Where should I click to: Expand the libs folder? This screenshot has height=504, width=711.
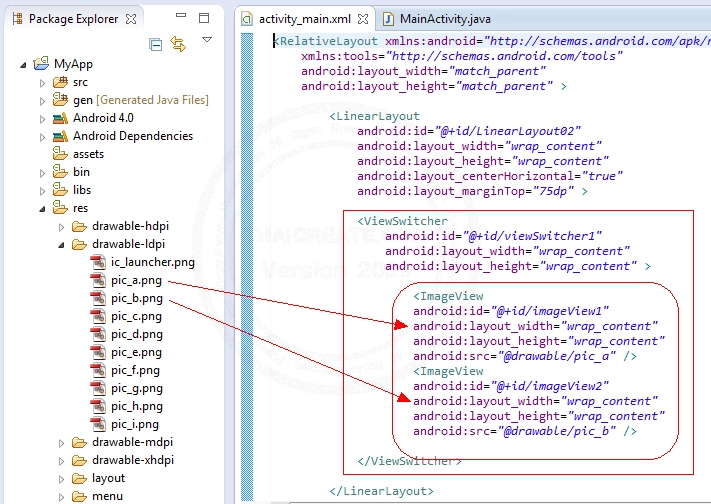tap(43, 191)
